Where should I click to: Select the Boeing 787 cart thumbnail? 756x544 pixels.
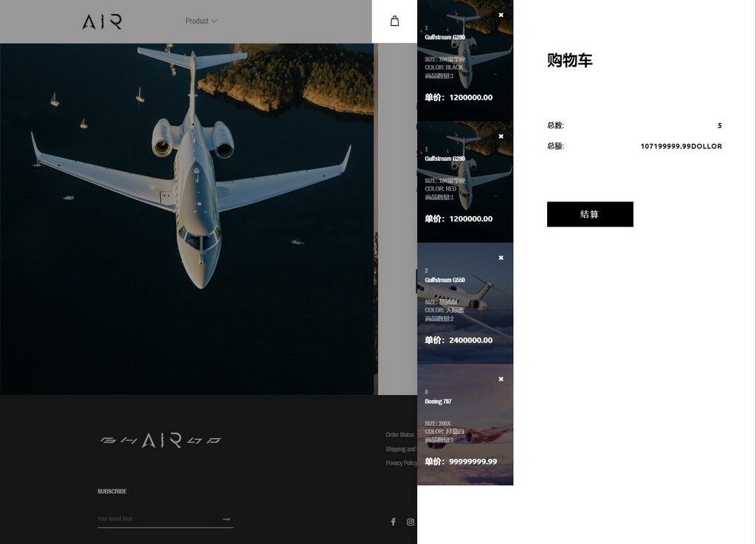tap(465, 424)
